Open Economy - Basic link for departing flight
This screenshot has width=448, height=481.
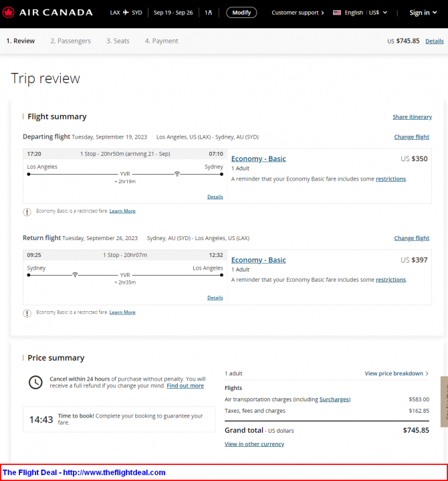point(259,159)
